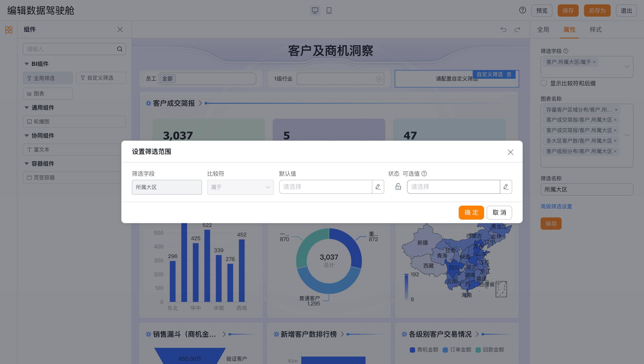
Task: Open the 比较符 dropdown showing 属于
Action: [x=240, y=187]
